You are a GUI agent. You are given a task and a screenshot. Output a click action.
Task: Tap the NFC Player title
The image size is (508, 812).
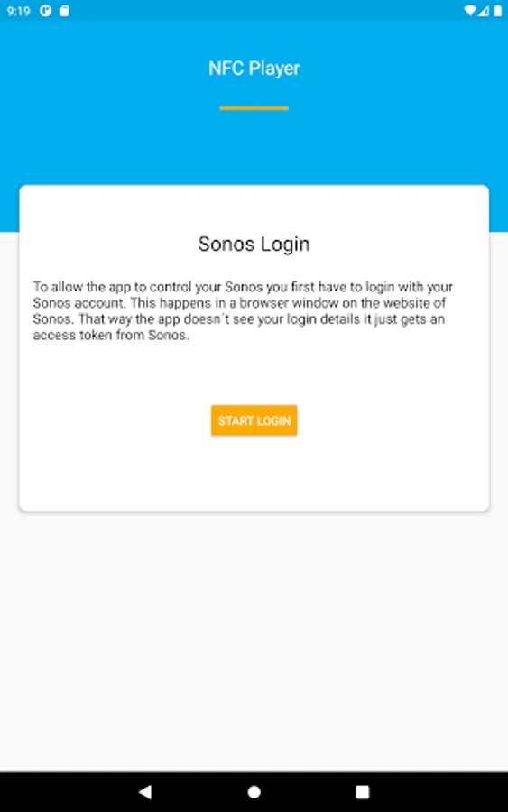[x=254, y=69]
